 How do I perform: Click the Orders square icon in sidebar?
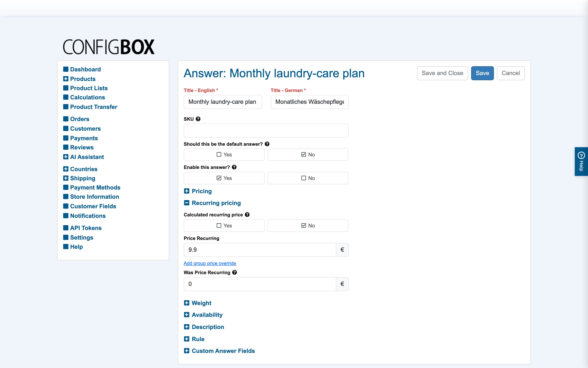(66, 119)
